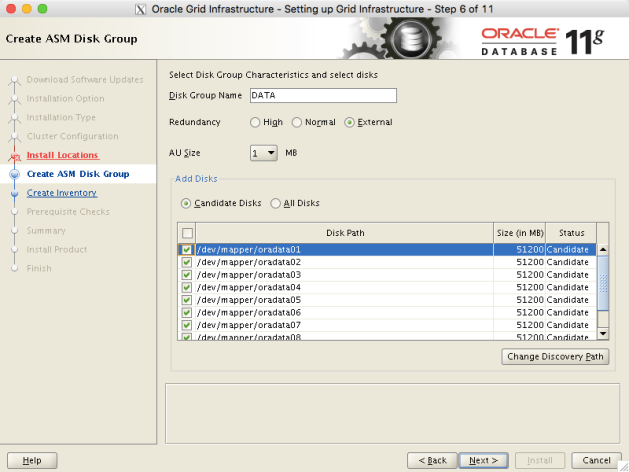
Task: Click the Candidate status of oradata02
Action: point(568,262)
